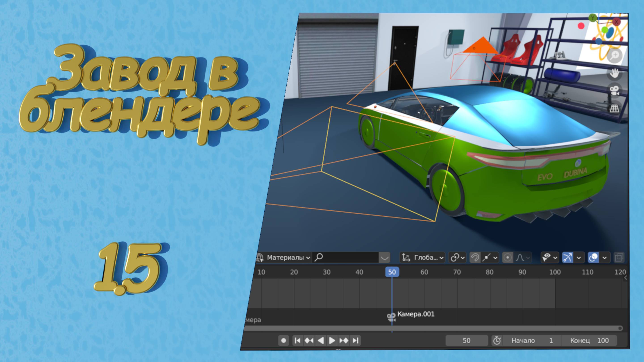Play animation in reverse
This screenshot has width=644, height=362.
[320, 341]
